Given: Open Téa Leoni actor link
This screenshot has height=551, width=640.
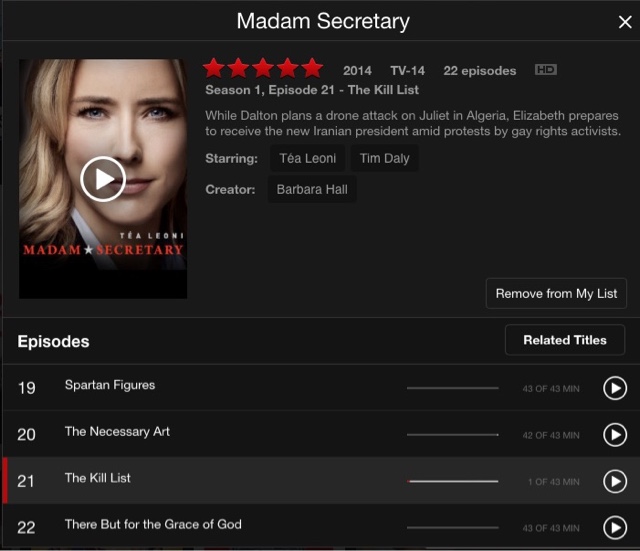Looking at the screenshot, I should coord(307,158).
